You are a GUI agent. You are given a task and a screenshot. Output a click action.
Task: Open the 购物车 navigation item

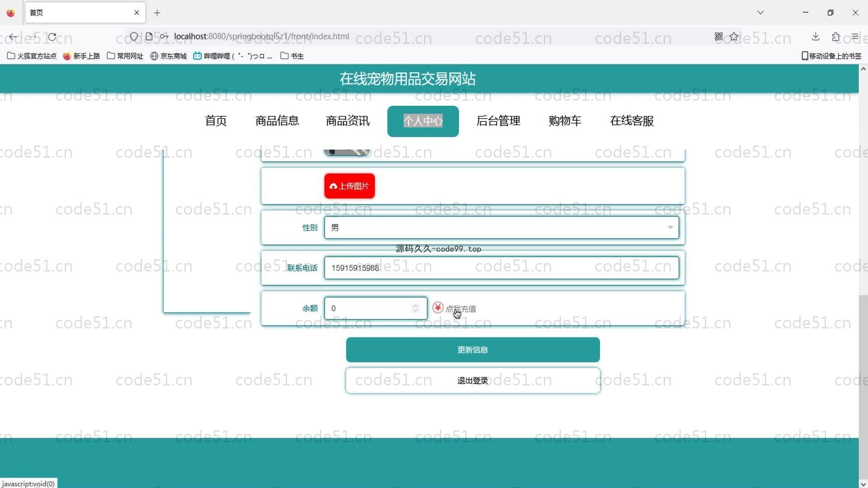coord(565,121)
